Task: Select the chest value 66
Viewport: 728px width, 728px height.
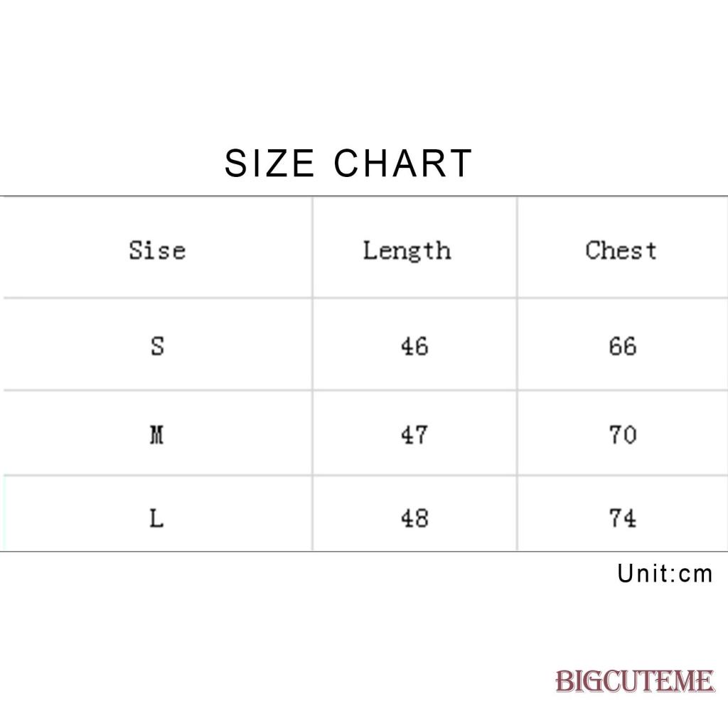Action: (x=622, y=346)
